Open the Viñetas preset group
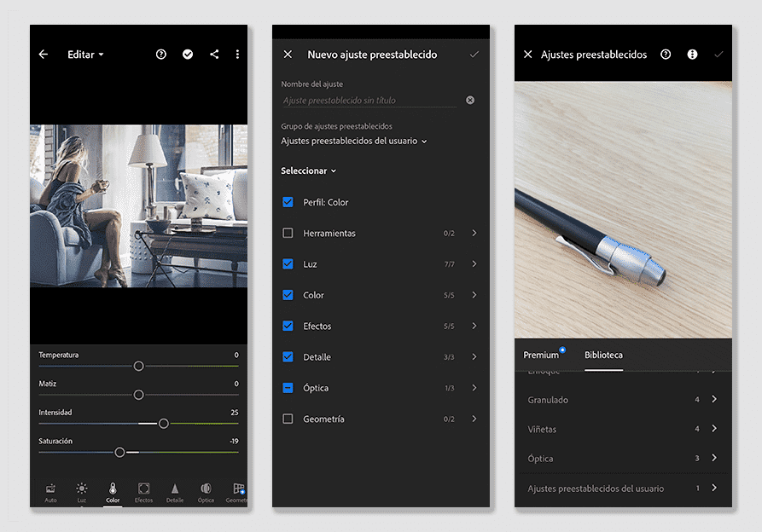 [623, 429]
